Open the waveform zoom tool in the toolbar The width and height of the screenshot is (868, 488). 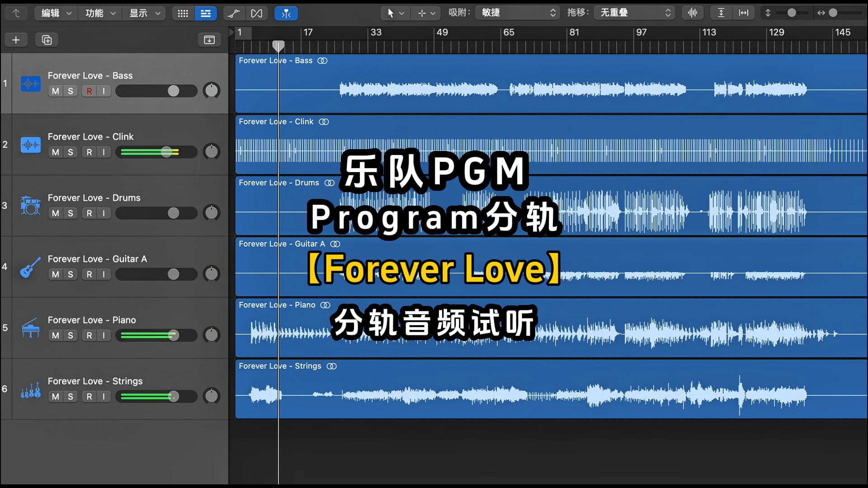692,13
